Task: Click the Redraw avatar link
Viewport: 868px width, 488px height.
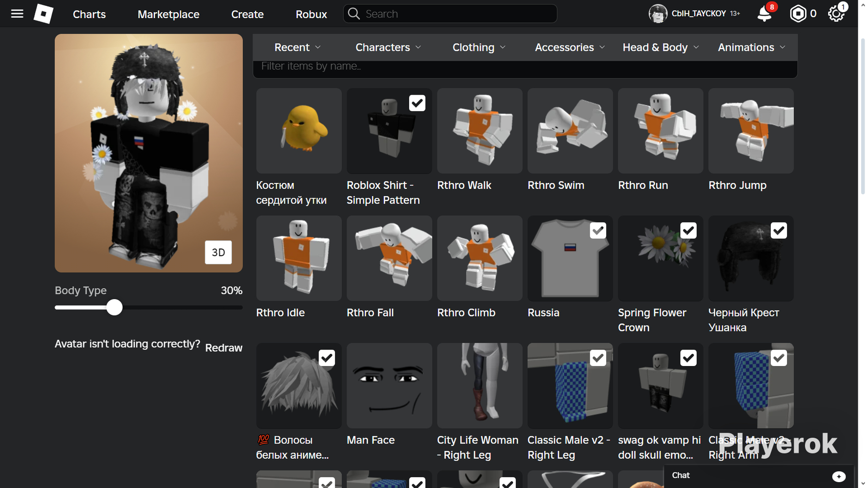Action: 224,348
